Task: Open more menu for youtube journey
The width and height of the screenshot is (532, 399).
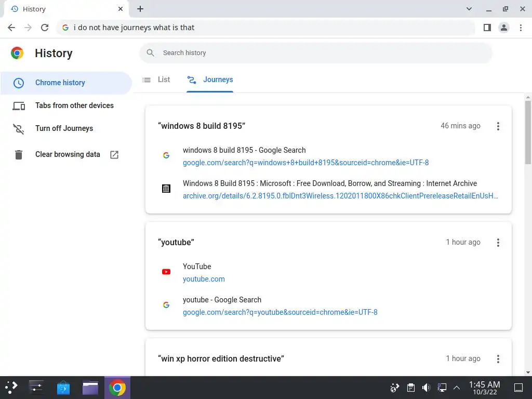Action: pyautogui.click(x=498, y=243)
